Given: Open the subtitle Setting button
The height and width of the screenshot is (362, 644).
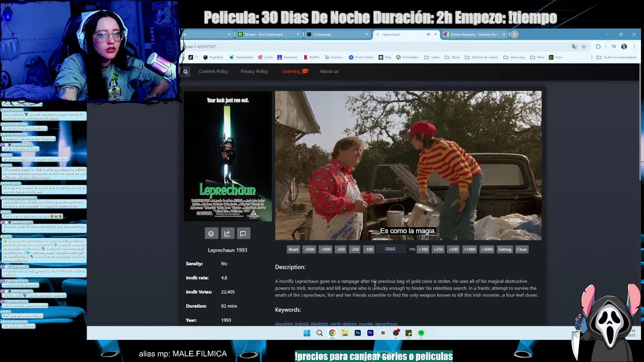Looking at the screenshot, I should [x=505, y=249].
